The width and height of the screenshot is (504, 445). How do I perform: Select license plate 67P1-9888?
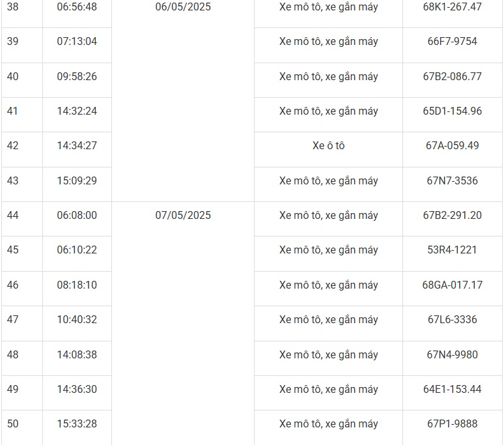pos(452,423)
